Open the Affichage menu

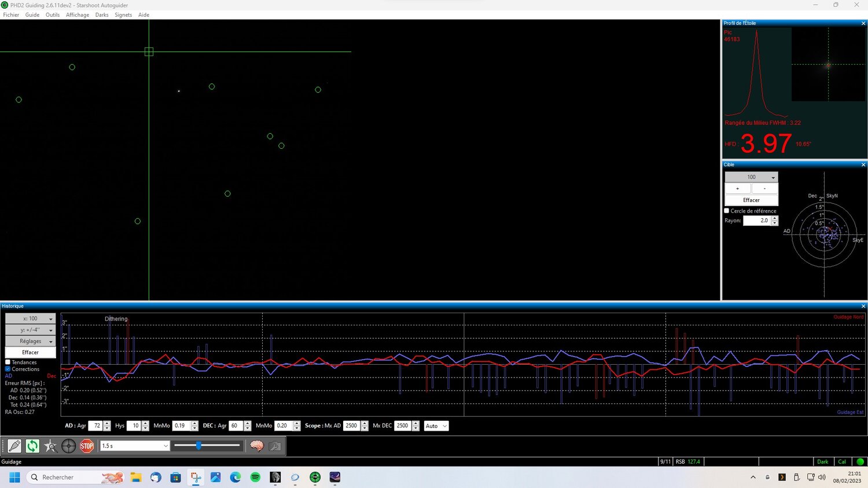78,15
